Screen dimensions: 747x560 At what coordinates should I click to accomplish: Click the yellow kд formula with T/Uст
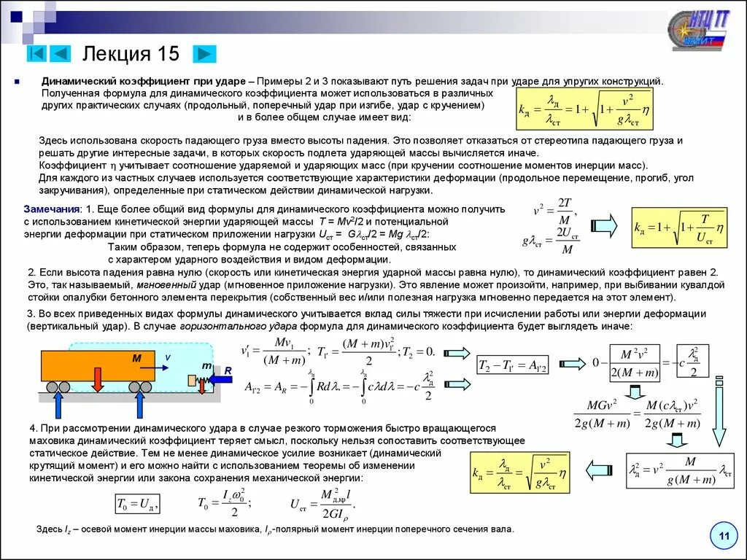[679, 227]
